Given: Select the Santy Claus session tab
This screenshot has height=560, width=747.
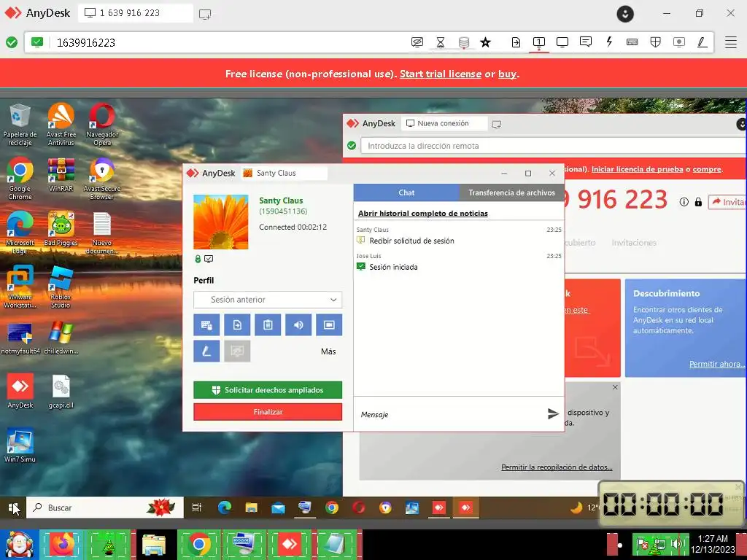Looking at the screenshot, I should click(x=284, y=173).
